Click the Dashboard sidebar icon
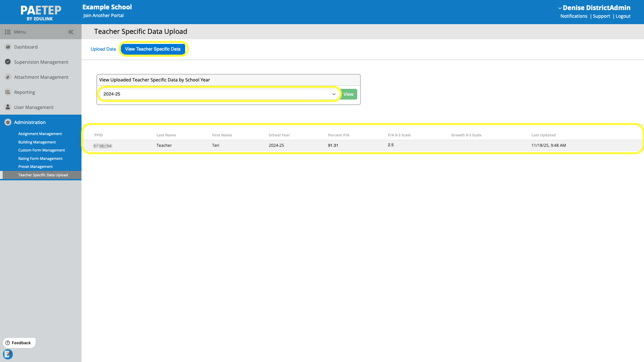This screenshot has width=644, height=362. [x=8, y=47]
